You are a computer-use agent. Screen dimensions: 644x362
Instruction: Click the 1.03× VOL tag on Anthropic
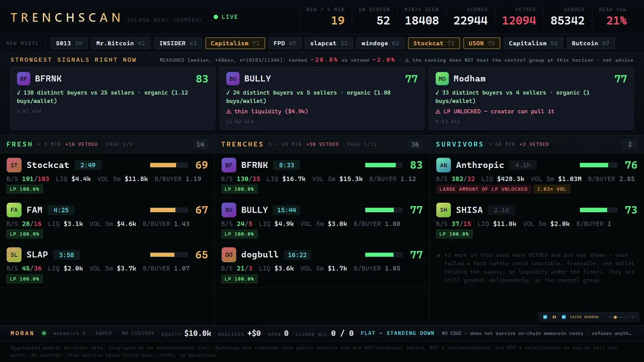click(552, 189)
